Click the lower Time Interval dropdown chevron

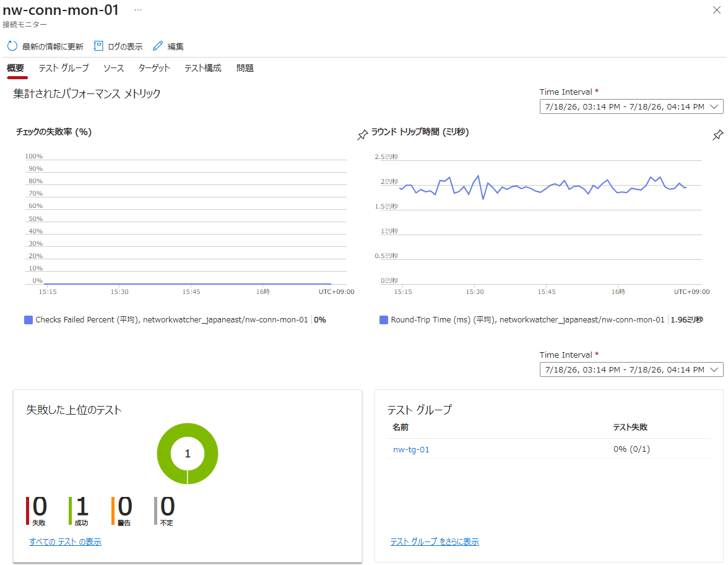(714, 369)
